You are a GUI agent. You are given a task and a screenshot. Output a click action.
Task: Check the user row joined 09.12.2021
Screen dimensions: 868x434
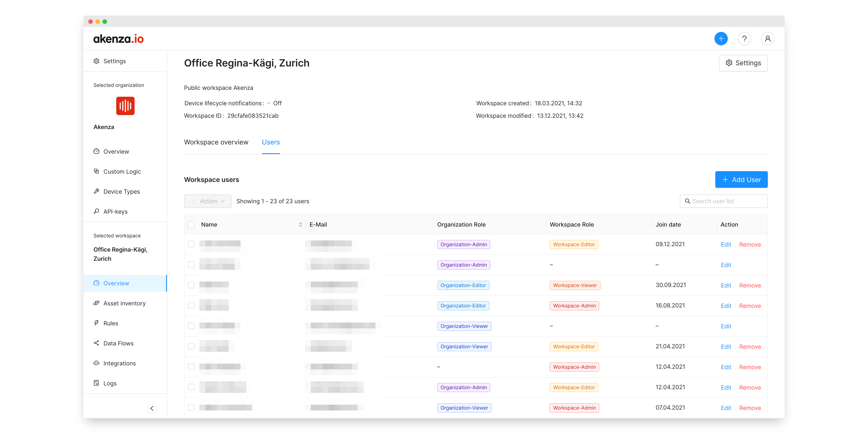pyautogui.click(x=191, y=244)
